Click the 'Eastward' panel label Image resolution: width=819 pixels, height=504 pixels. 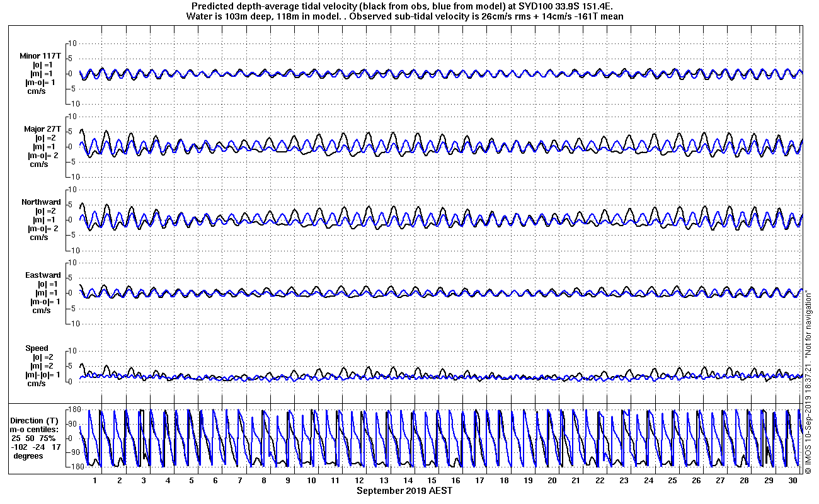point(43,275)
